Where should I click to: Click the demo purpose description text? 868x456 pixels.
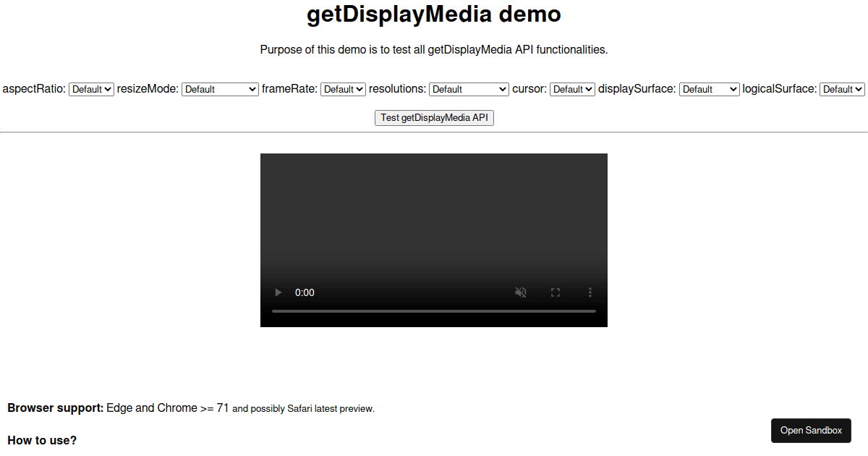tap(434, 49)
